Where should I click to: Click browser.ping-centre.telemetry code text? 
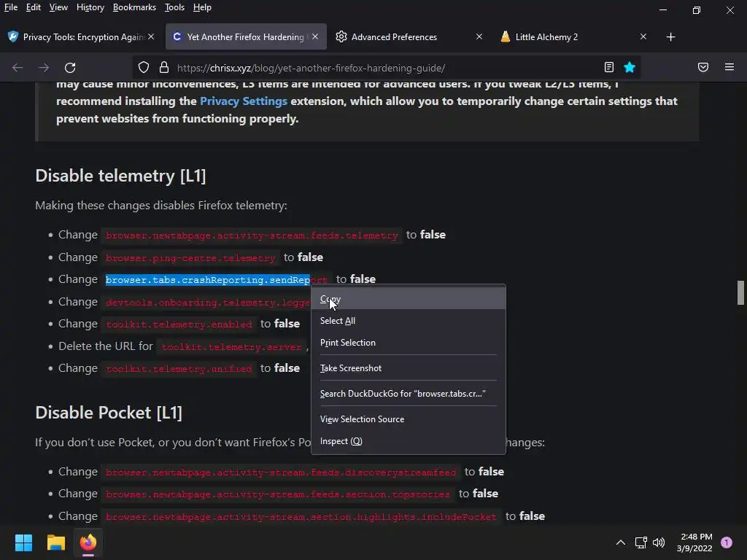[190, 257]
